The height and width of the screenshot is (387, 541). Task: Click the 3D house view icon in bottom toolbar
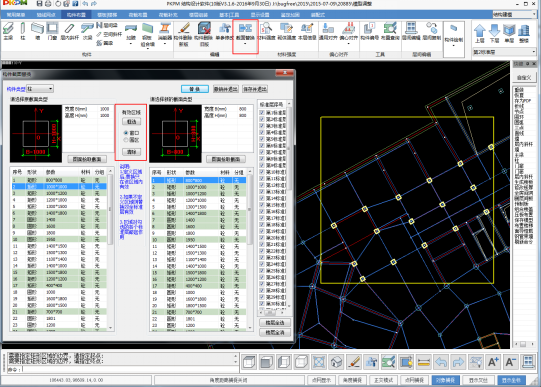pyautogui.click(x=336, y=362)
